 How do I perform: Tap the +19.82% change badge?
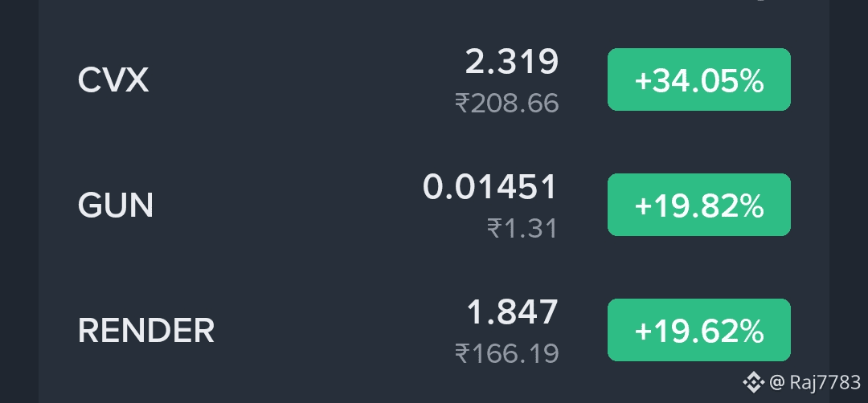coord(698,205)
